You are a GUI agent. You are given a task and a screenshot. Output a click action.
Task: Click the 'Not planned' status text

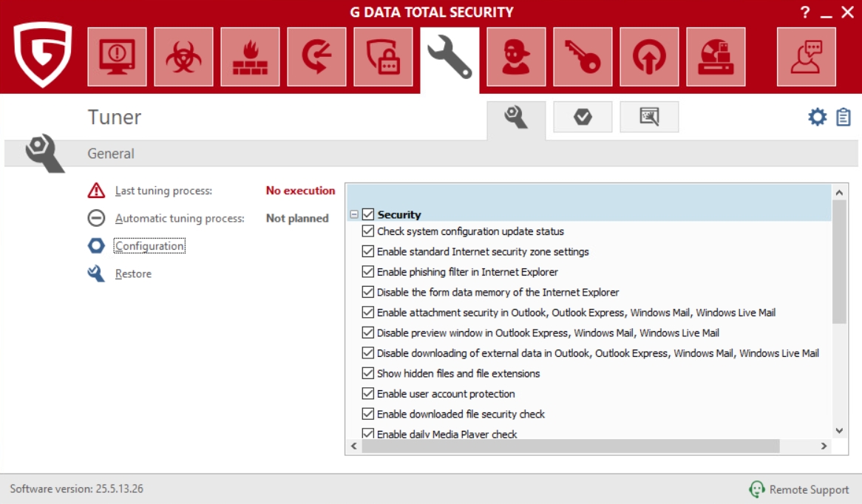pos(297,218)
